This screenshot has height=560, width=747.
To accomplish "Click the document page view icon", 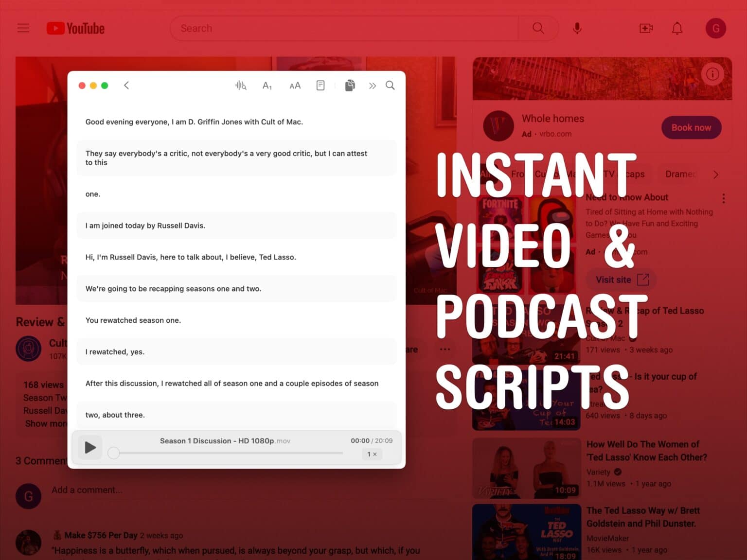I will [320, 86].
